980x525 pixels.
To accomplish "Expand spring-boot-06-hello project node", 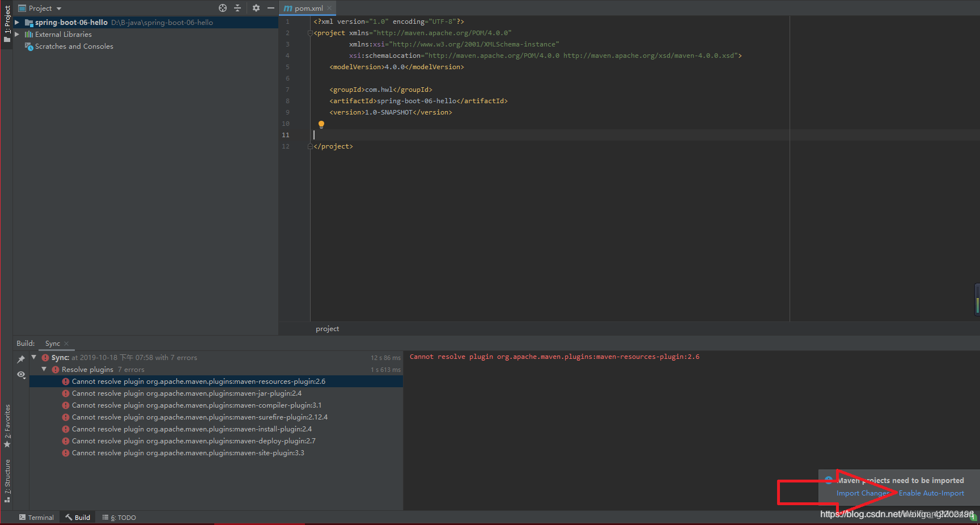I will (17, 22).
